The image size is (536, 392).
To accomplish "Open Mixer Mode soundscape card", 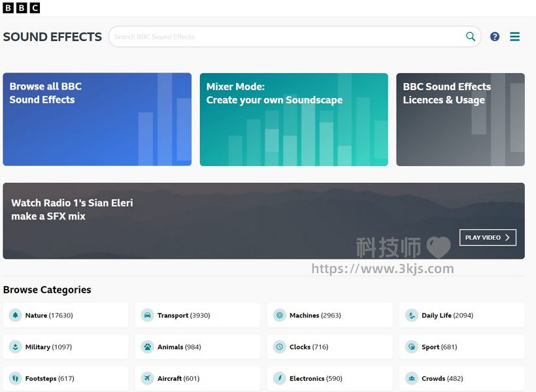I will tap(294, 120).
